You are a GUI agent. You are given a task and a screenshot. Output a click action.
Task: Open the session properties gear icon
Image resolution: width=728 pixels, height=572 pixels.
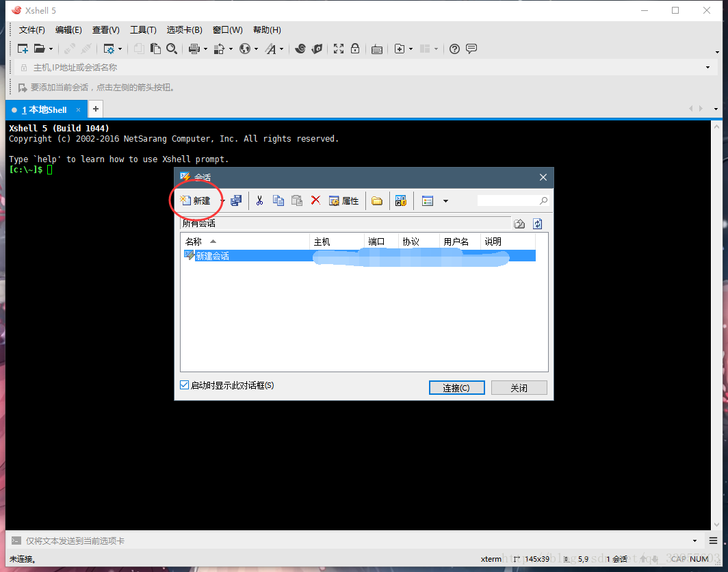coord(109,49)
